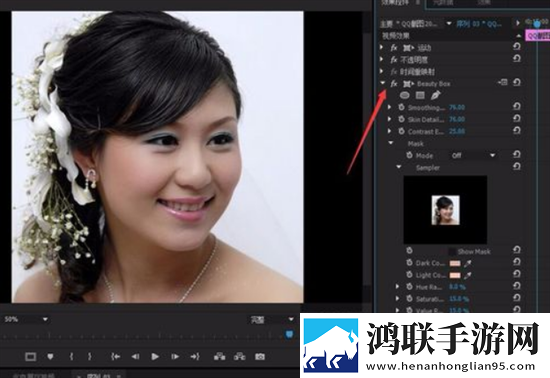The width and height of the screenshot is (550, 378).
Task: Reset the Beauty Box effect
Action: pyautogui.click(x=517, y=83)
